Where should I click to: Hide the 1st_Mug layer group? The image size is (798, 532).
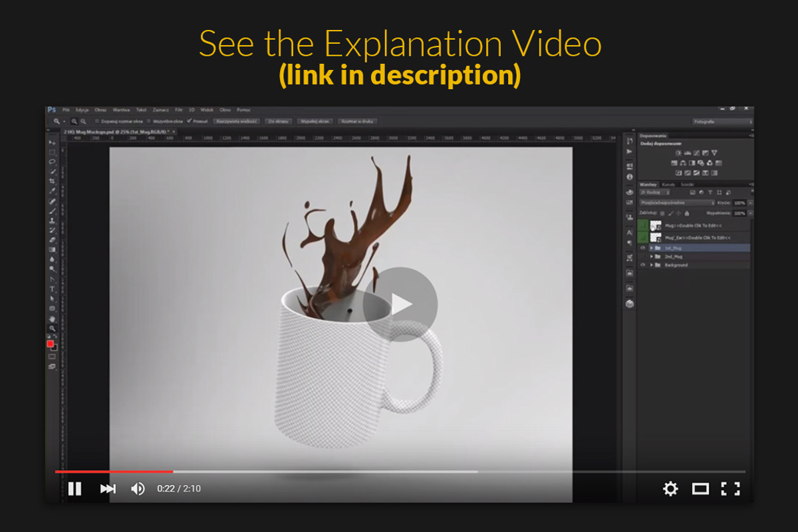pyautogui.click(x=643, y=248)
